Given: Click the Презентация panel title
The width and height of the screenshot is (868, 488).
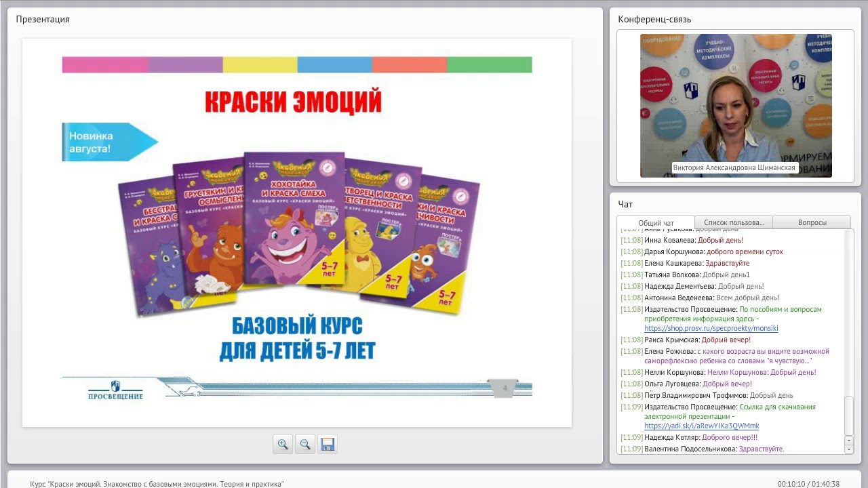Looking at the screenshot, I should point(43,19).
